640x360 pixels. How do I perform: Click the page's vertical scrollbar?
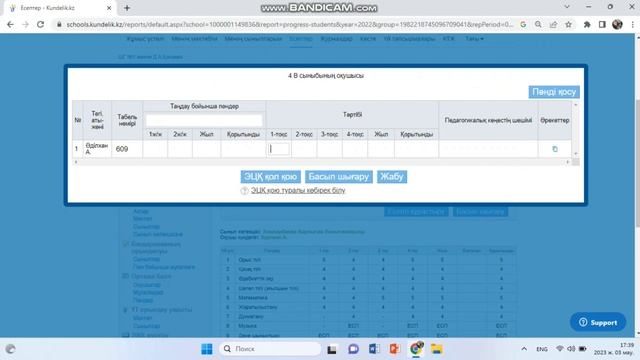tap(637, 163)
